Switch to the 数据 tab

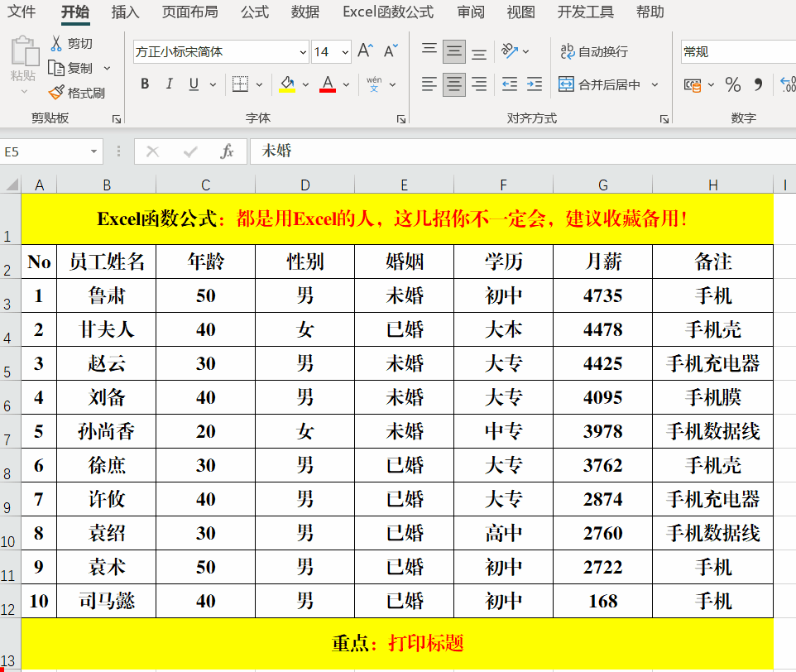point(305,12)
